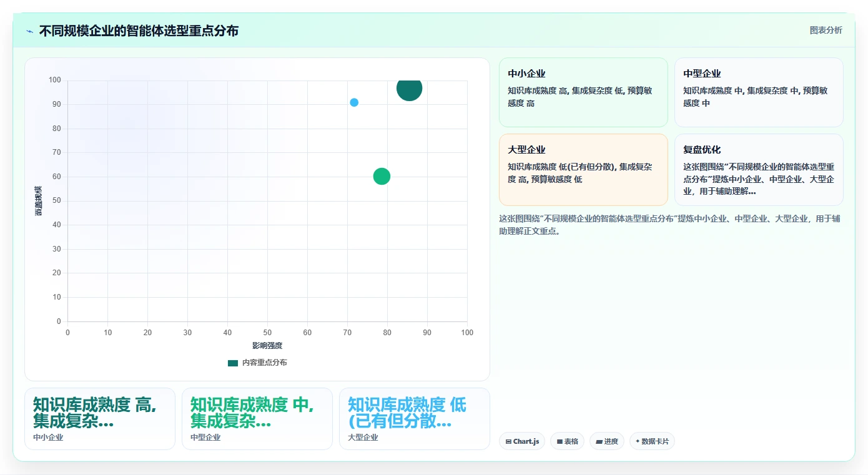Select the large dark teal bubble
868x475 pixels.
click(x=409, y=89)
